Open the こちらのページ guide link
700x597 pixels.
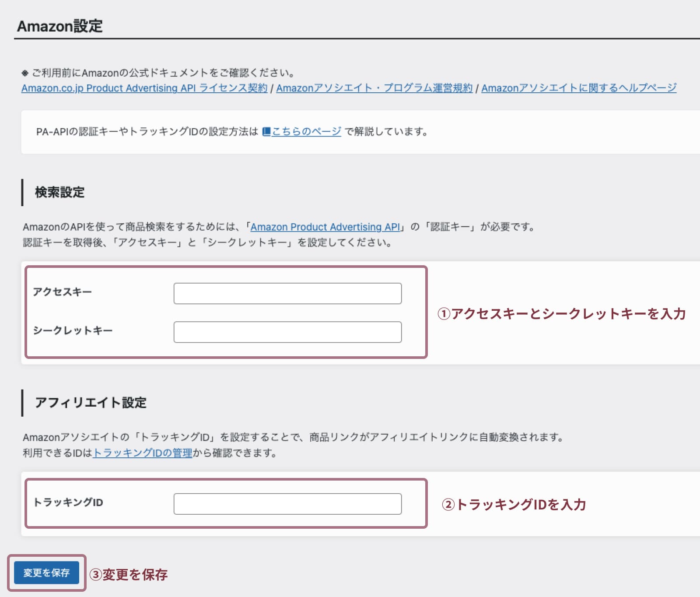(x=306, y=131)
